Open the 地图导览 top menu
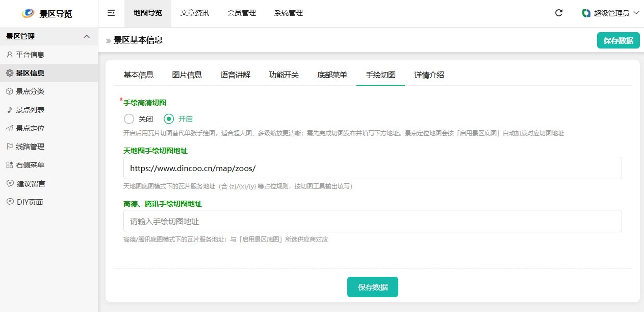This screenshot has height=312, width=644. tap(148, 13)
